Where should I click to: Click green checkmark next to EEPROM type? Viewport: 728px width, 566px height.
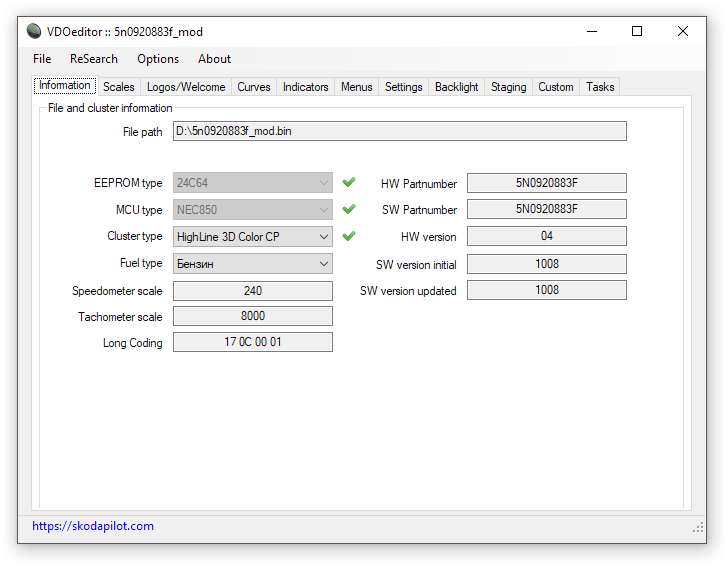[x=349, y=182]
